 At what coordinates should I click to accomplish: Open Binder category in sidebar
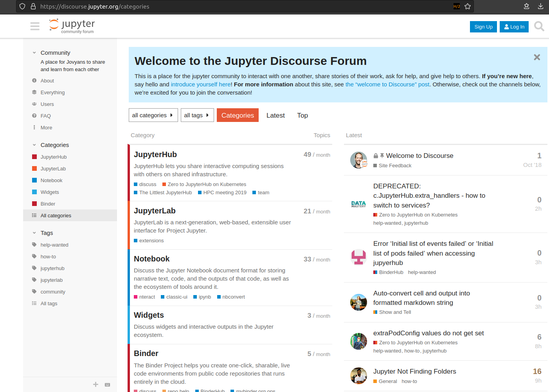(x=48, y=204)
